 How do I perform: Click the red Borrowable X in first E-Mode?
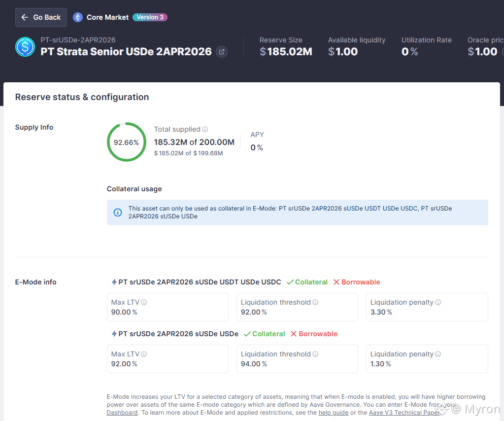[336, 282]
